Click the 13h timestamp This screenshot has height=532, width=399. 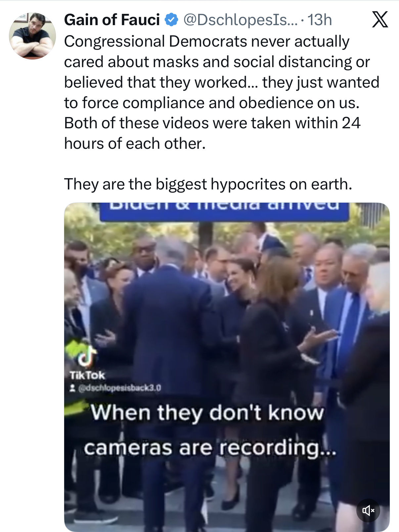coord(319,20)
